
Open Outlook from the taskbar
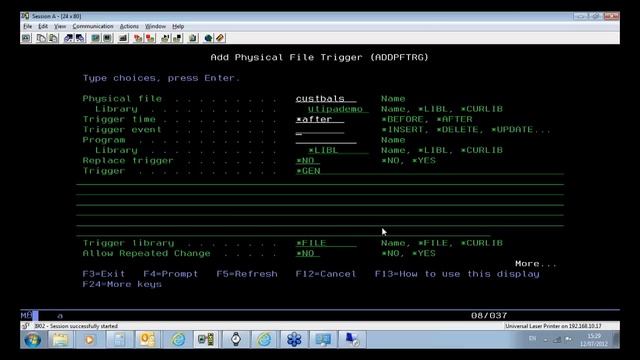point(147,340)
